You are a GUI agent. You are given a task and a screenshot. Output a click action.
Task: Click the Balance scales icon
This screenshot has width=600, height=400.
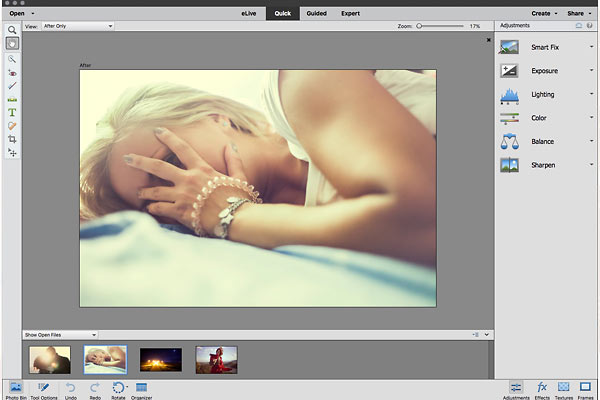tap(509, 141)
